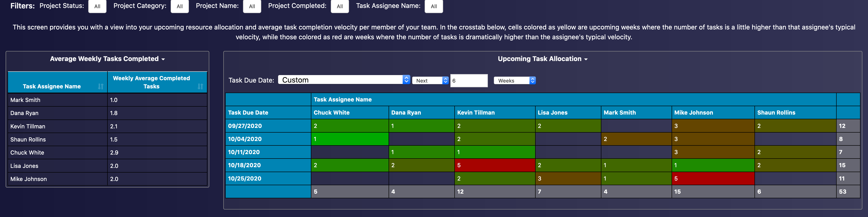Click the Mike Johnson column header
This screenshot has width=868, height=217.
pos(693,113)
